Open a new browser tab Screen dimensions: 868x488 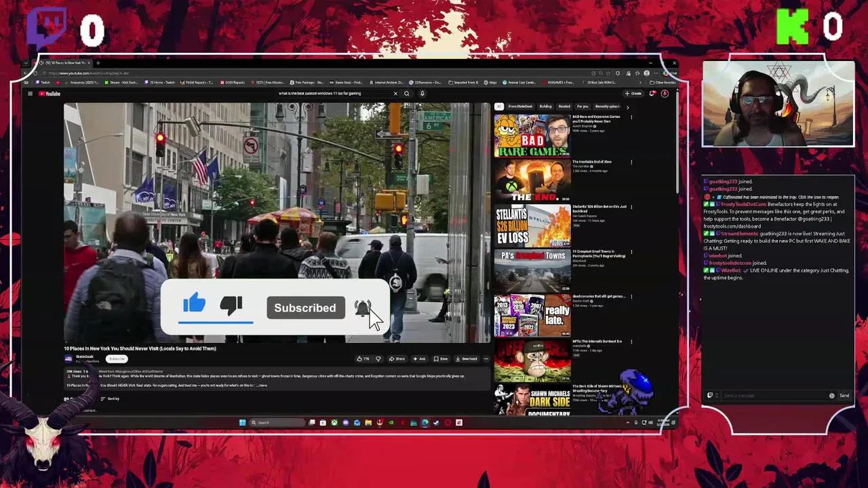pos(98,63)
